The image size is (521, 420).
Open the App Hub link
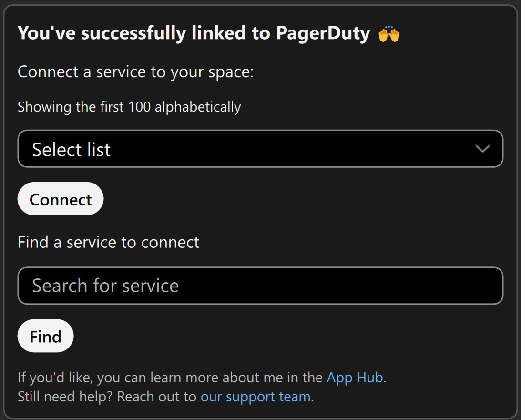[x=355, y=378]
